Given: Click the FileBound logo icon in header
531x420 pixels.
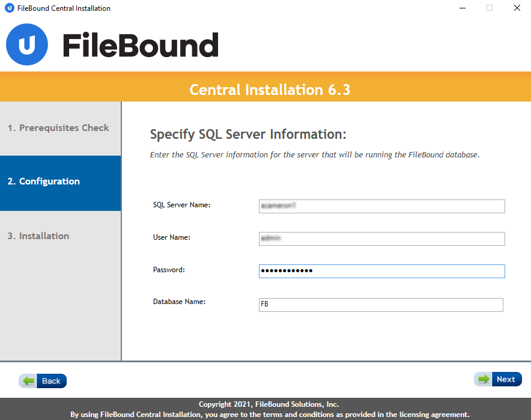Looking at the screenshot, I should pos(27,44).
